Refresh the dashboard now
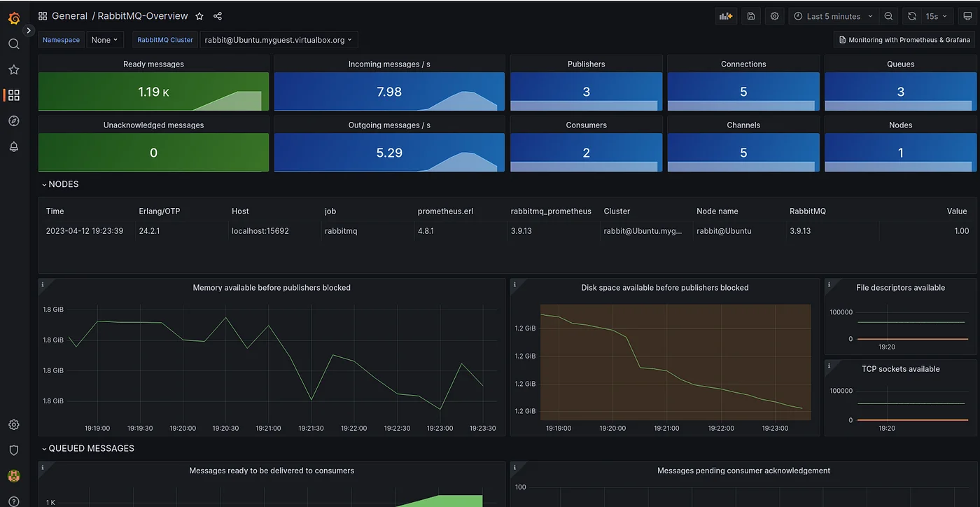The width and height of the screenshot is (980, 507). coord(912,16)
